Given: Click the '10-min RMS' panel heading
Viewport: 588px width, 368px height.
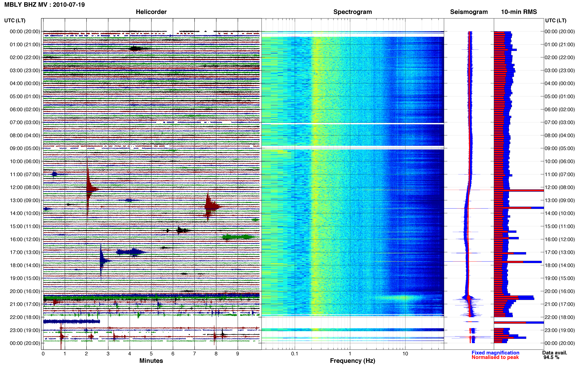Looking at the screenshot, I should point(519,12).
